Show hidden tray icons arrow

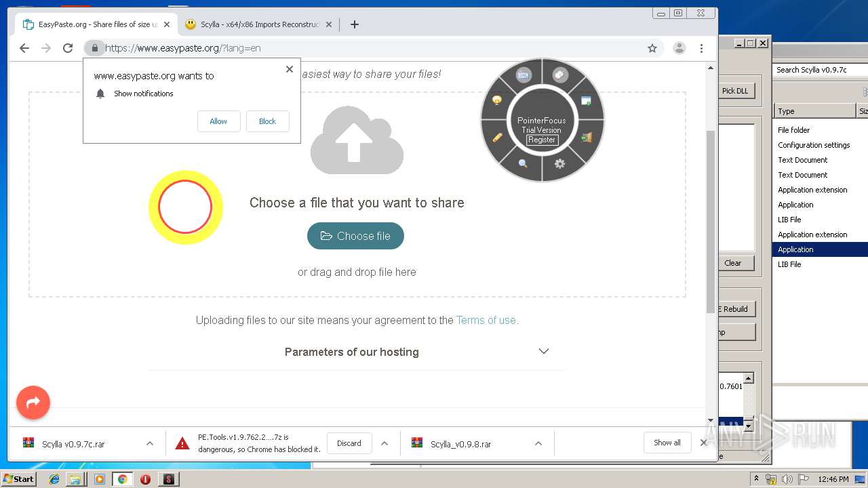756,479
